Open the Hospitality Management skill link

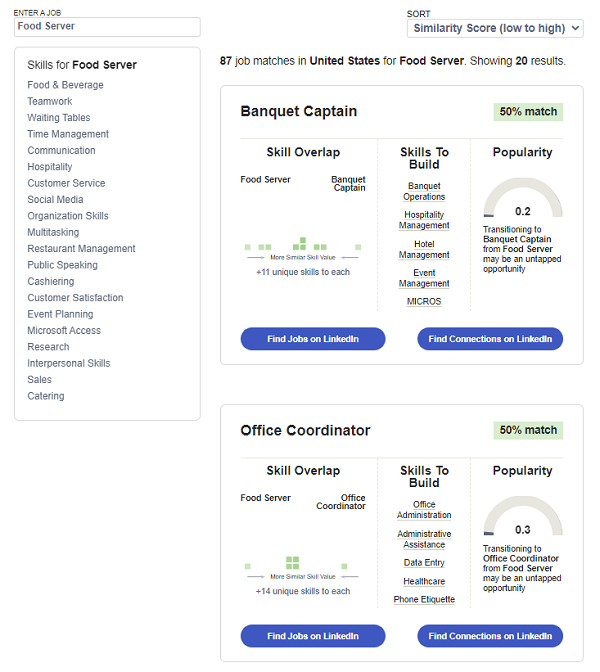pos(424,220)
